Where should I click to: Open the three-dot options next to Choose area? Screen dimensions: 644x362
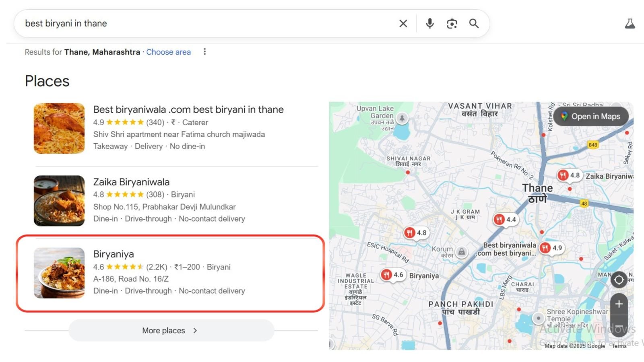pyautogui.click(x=205, y=52)
